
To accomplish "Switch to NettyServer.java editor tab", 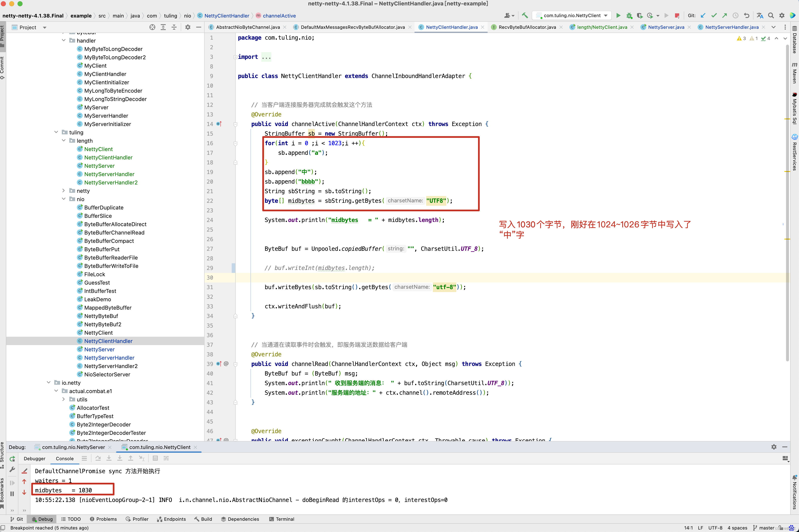I will click(666, 27).
